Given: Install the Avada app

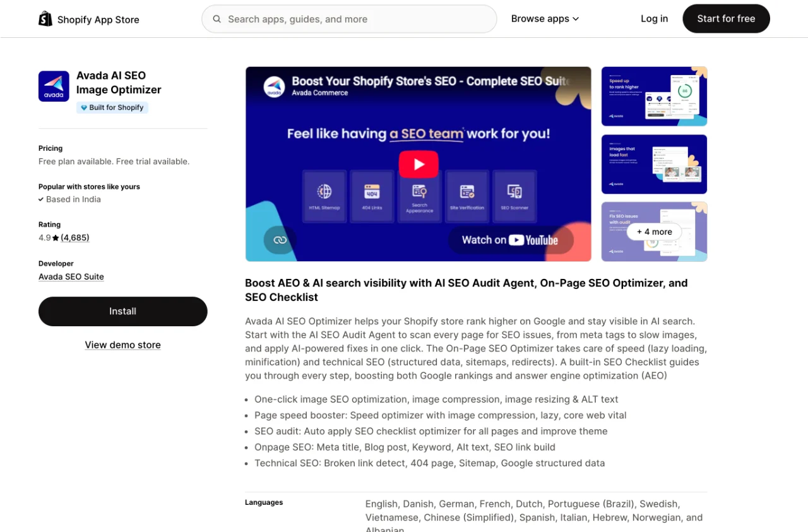Looking at the screenshot, I should tap(123, 311).
